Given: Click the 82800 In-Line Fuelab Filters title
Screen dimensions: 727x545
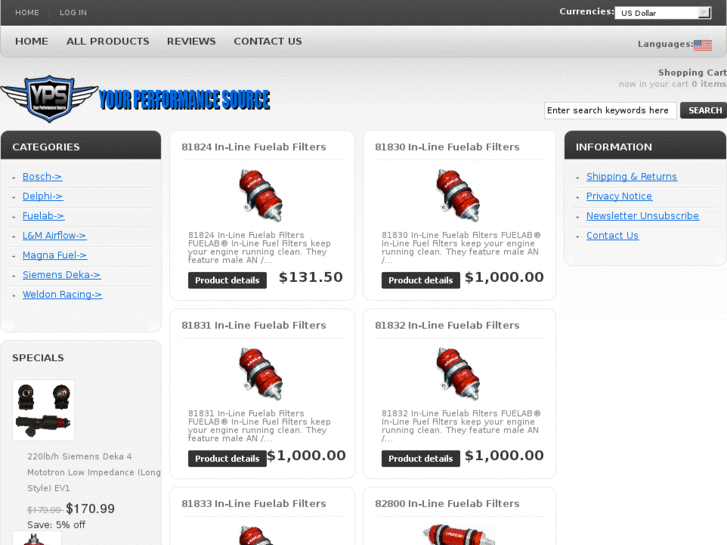Looking at the screenshot, I should coord(447,504).
